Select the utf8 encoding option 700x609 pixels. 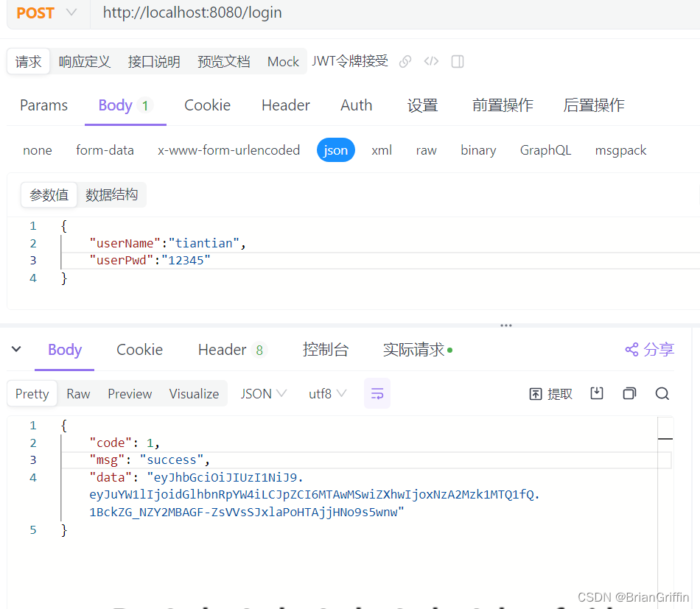[x=322, y=393]
